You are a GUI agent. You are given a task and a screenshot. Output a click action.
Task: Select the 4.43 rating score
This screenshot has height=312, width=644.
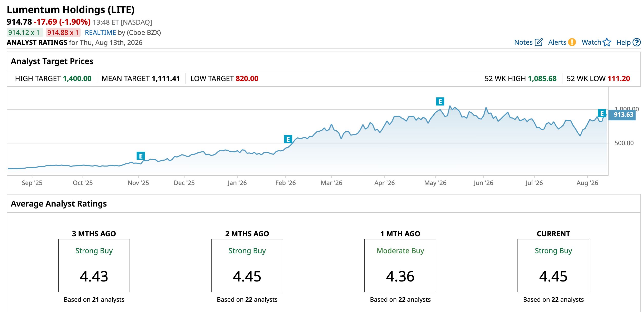click(94, 276)
